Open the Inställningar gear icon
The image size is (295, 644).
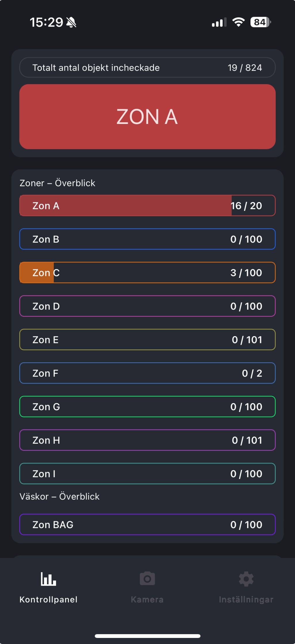[246, 579]
